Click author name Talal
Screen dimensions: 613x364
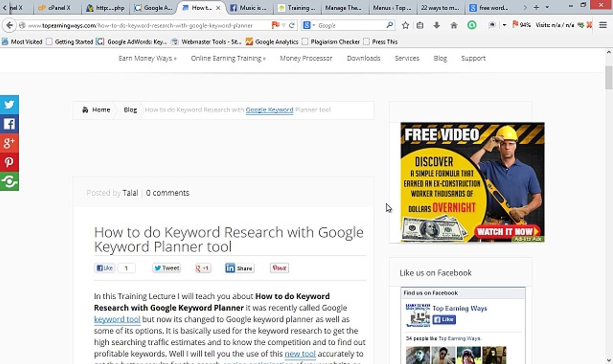tap(130, 193)
